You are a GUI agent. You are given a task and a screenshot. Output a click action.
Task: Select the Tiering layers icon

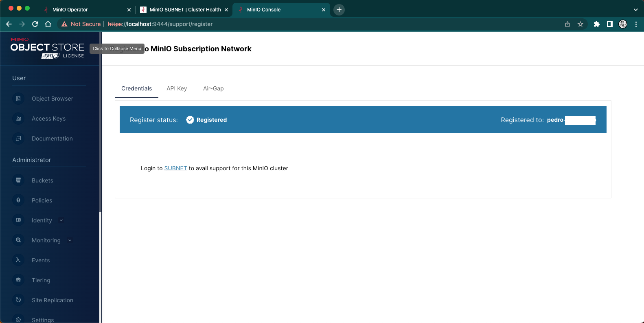[x=18, y=280]
